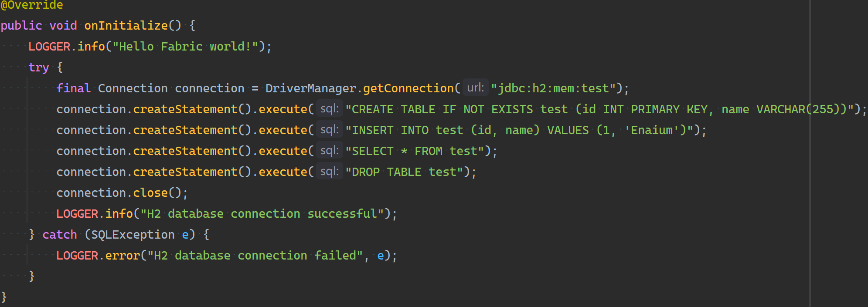The width and height of the screenshot is (868, 307).
Task: Click the try keyword
Action: click(38, 67)
